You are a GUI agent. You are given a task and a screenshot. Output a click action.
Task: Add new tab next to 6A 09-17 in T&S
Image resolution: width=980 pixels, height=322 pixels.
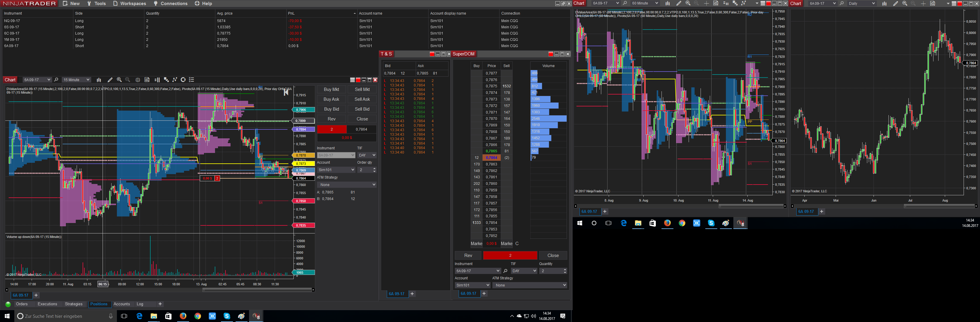click(412, 294)
